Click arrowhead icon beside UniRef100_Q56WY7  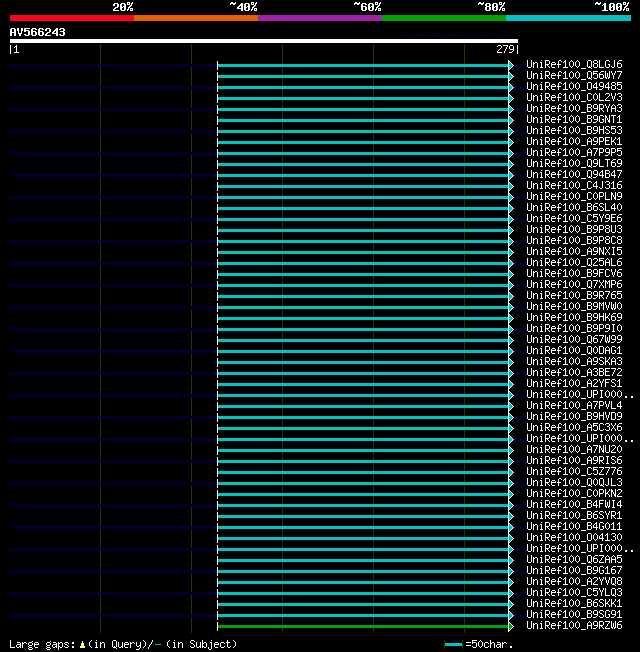pyautogui.click(x=511, y=77)
